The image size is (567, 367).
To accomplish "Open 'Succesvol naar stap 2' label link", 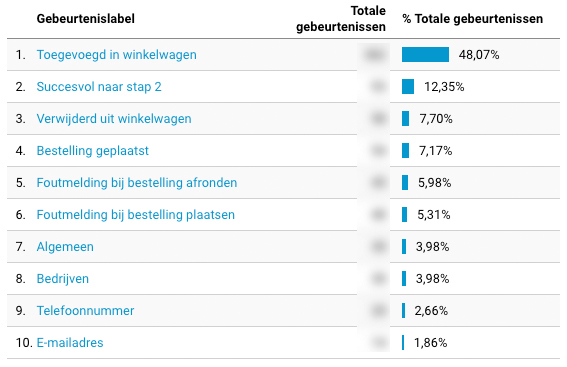I will [99, 87].
